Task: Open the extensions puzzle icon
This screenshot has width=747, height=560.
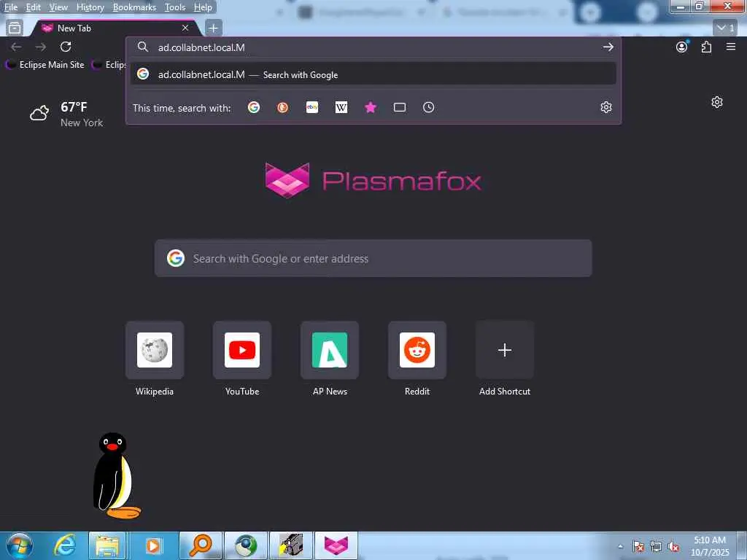Action: pyautogui.click(x=706, y=47)
